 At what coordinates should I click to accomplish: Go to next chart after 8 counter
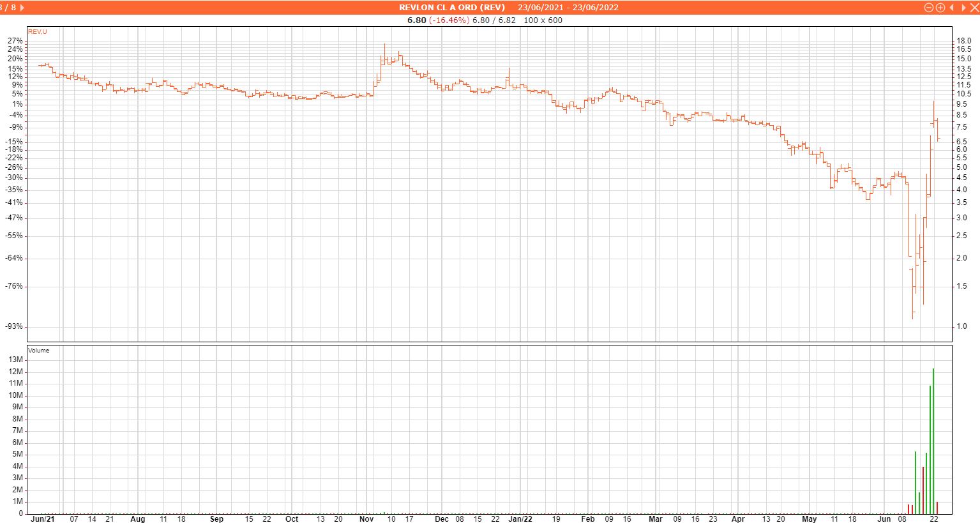pyautogui.click(x=22, y=8)
